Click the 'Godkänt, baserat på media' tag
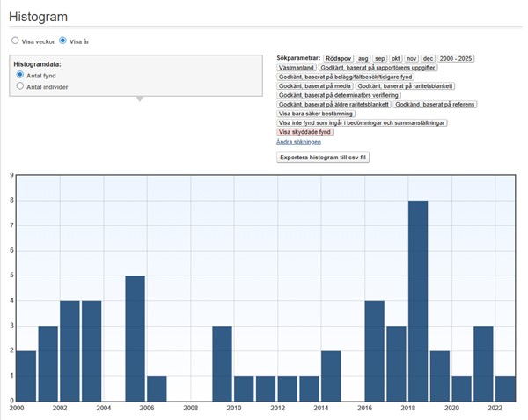 (x=314, y=86)
